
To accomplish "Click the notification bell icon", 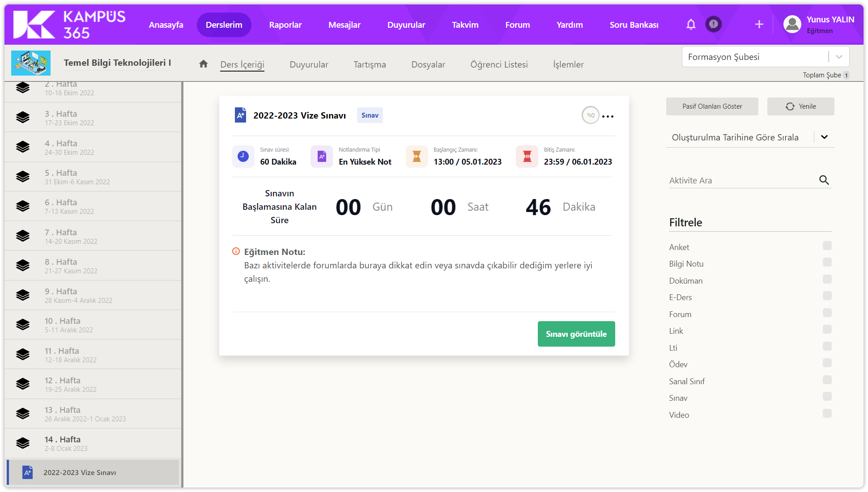I will [691, 25].
